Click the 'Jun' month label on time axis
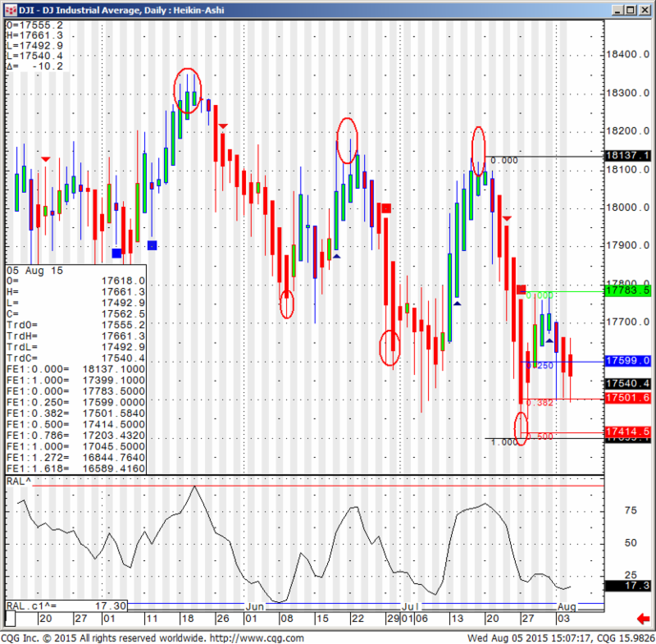The width and height of the screenshot is (656, 644). tap(255, 606)
